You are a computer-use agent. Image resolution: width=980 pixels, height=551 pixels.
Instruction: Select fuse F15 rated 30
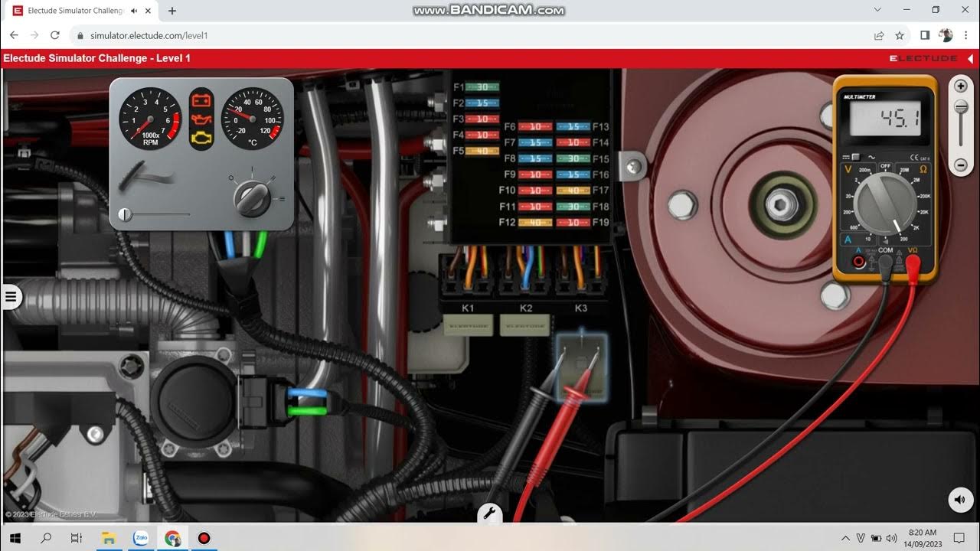(573, 159)
